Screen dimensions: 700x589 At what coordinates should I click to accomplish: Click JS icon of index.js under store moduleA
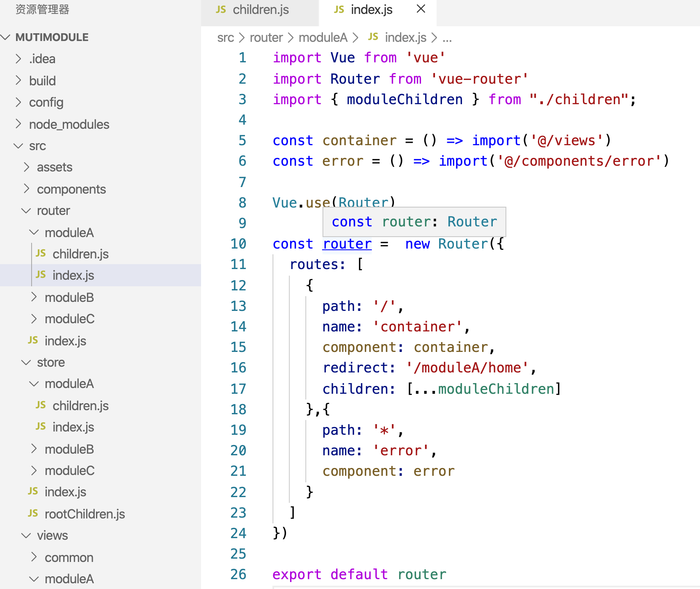click(41, 426)
